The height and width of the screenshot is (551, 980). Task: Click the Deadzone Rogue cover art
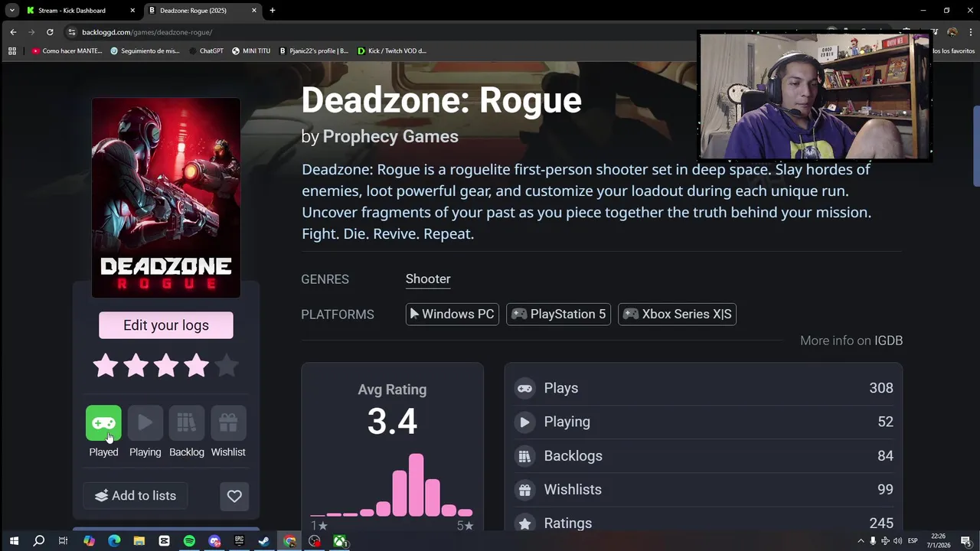click(166, 197)
